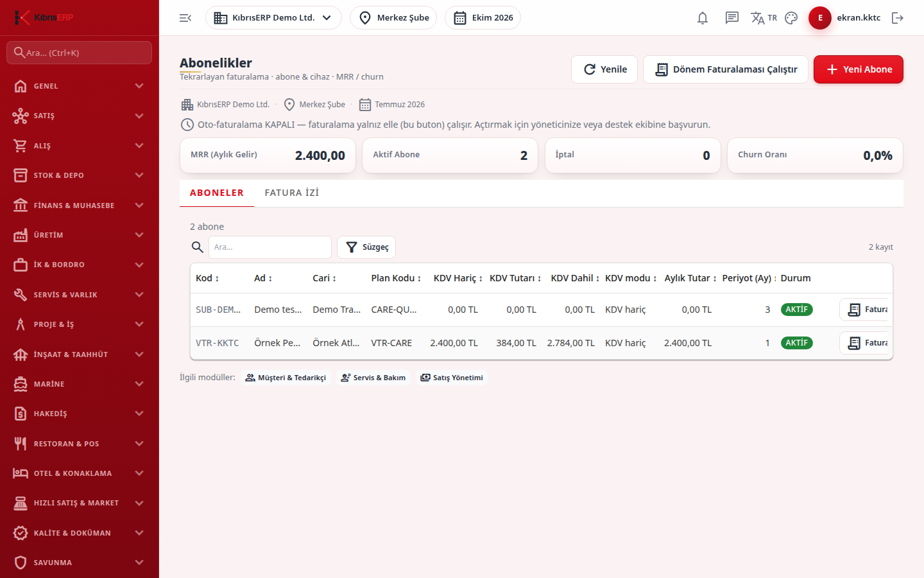Viewport: 924px width, 578px height.
Task: Click the Yeni Abone button
Action: [859, 69]
